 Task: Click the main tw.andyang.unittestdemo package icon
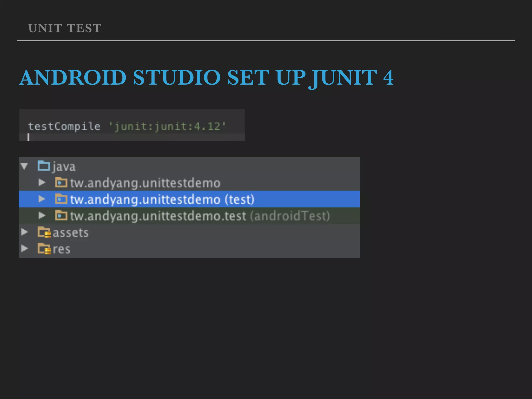pyautogui.click(x=61, y=182)
